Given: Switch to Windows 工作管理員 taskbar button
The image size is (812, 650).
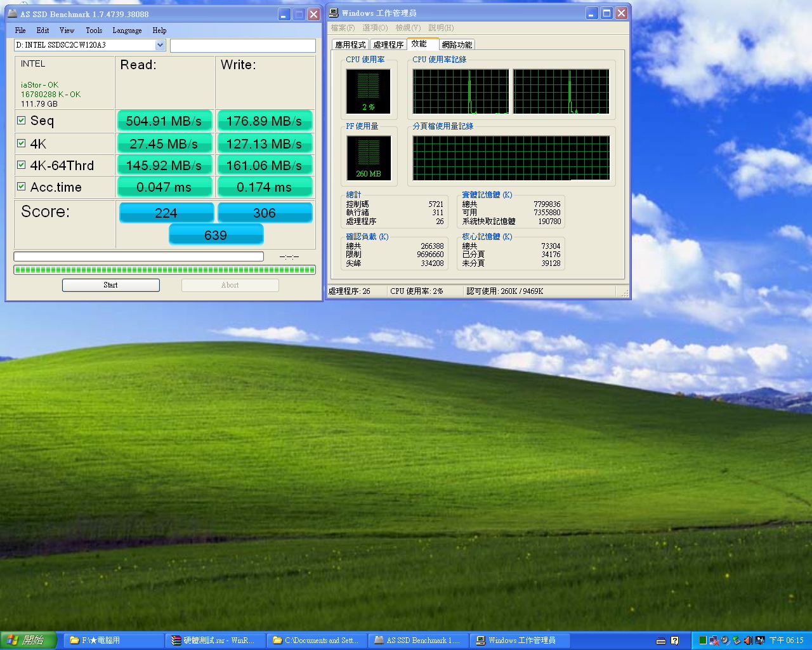Looking at the screenshot, I should click(x=519, y=640).
